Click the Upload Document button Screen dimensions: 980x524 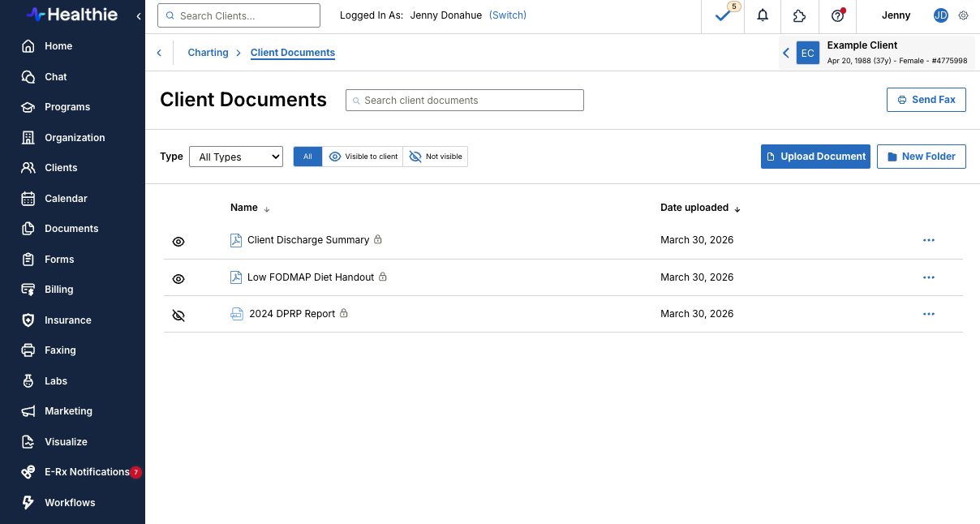tap(815, 157)
